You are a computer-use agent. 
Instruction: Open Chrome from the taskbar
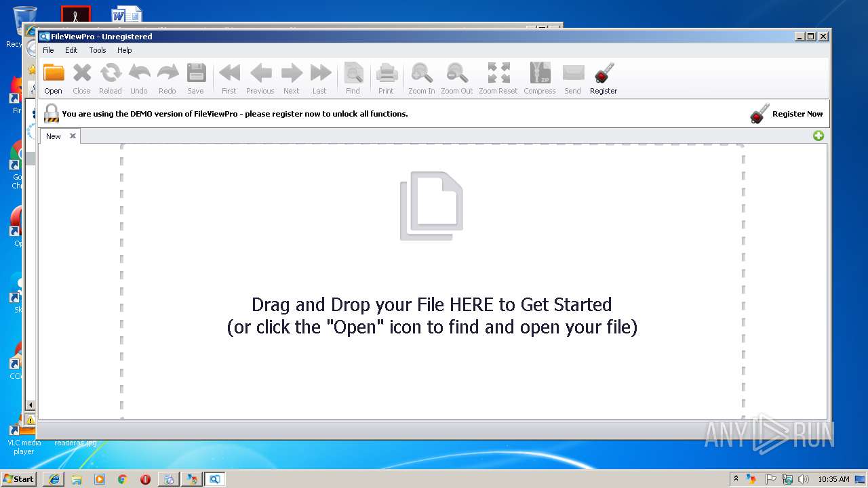[x=122, y=479]
